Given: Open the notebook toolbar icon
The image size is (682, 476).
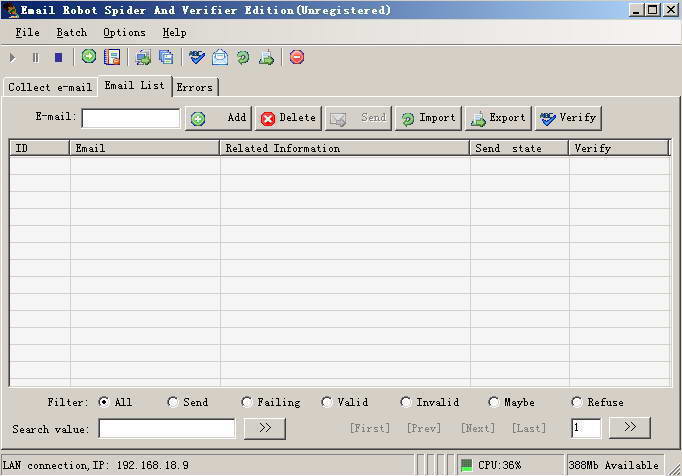Looking at the screenshot, I should pos(112,57).
